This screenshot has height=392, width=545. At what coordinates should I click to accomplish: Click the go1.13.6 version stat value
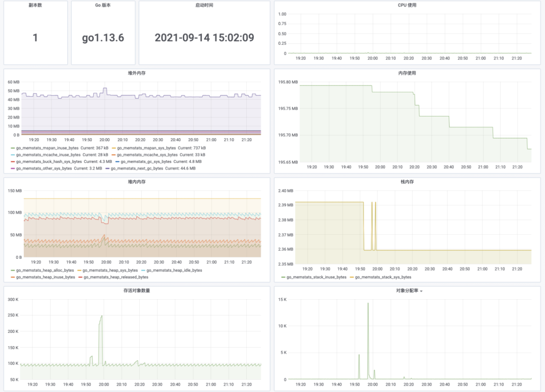click(x=103, y=37)
